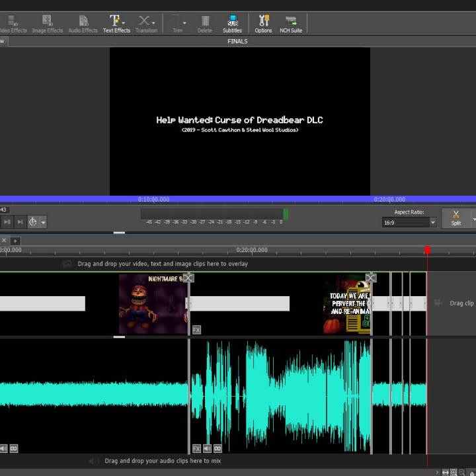Click the Subtitles toolbar icon

(x=232, y=24)
